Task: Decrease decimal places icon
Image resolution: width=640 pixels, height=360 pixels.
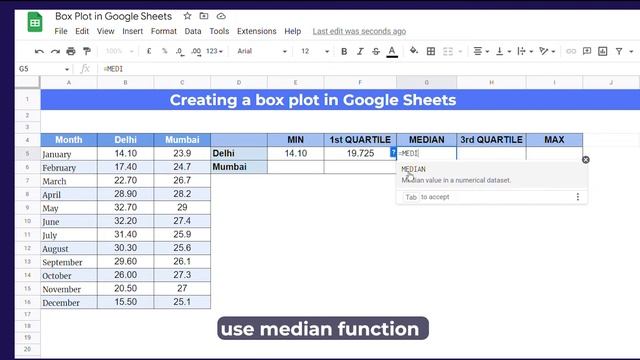Action: click(180, 51)
